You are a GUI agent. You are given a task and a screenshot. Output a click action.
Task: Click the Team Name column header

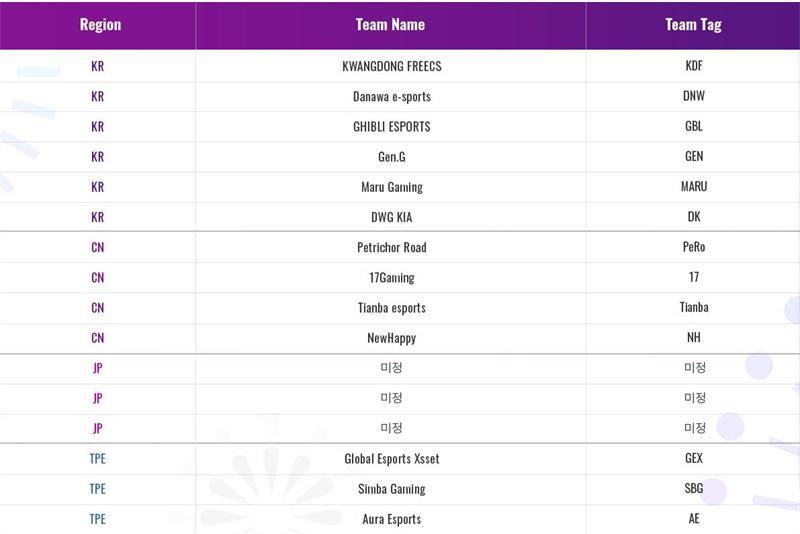tap(390, 25)
